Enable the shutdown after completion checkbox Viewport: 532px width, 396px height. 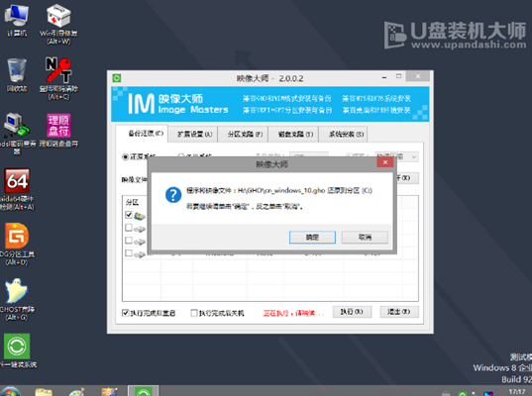(x=194, y=313)
